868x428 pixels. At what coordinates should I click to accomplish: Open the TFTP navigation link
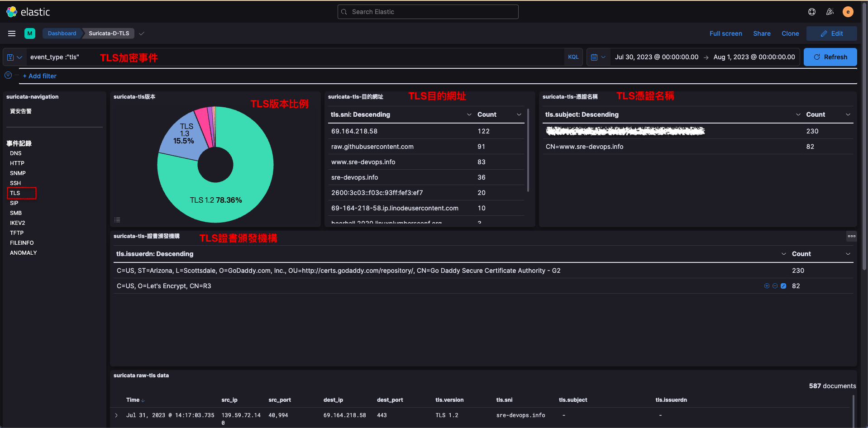click(x=17, y=233)
